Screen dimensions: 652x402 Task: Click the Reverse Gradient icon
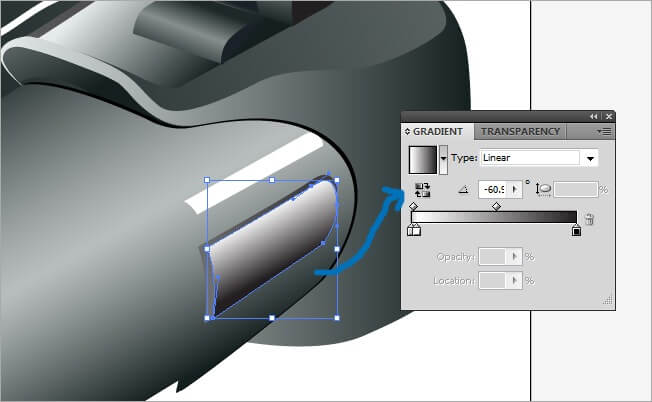422,190
